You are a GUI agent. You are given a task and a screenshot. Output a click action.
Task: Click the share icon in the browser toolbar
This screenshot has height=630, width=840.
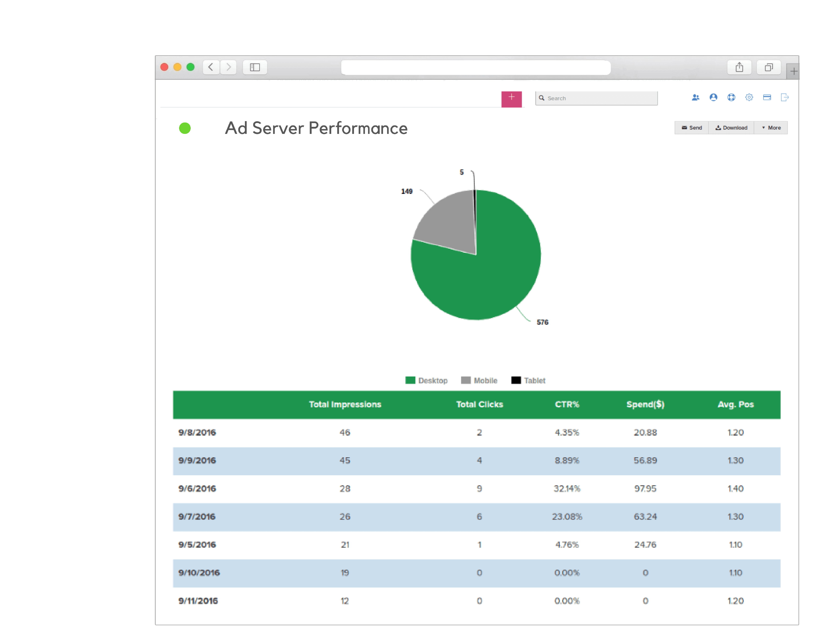pos(739,67)
